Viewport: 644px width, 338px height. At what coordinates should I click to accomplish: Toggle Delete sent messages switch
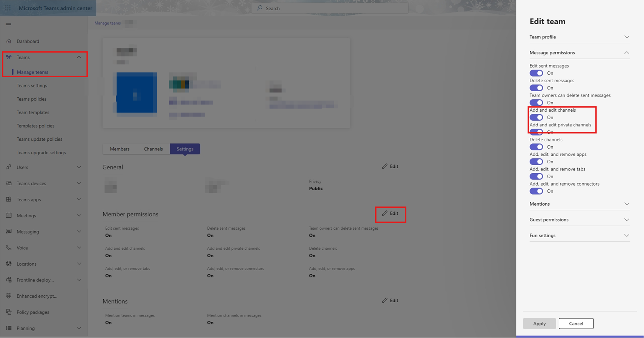536,88
